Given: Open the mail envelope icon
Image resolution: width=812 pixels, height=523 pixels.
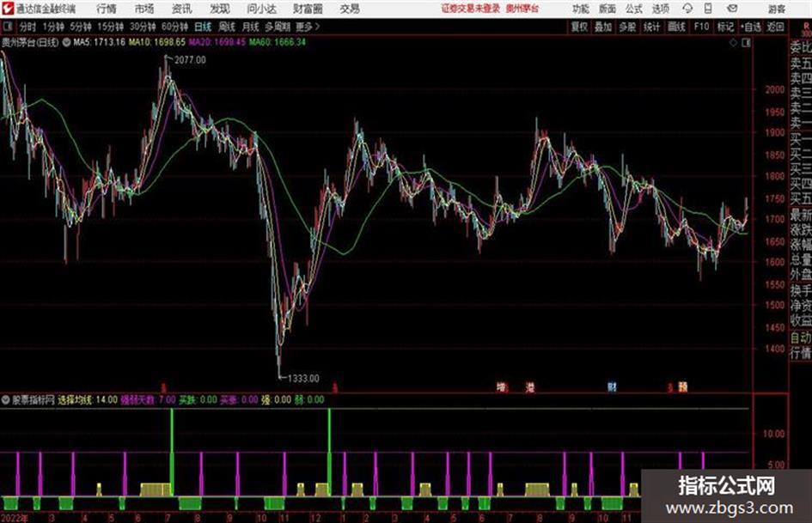Looking at the screenshot, I should pos(732,9).
